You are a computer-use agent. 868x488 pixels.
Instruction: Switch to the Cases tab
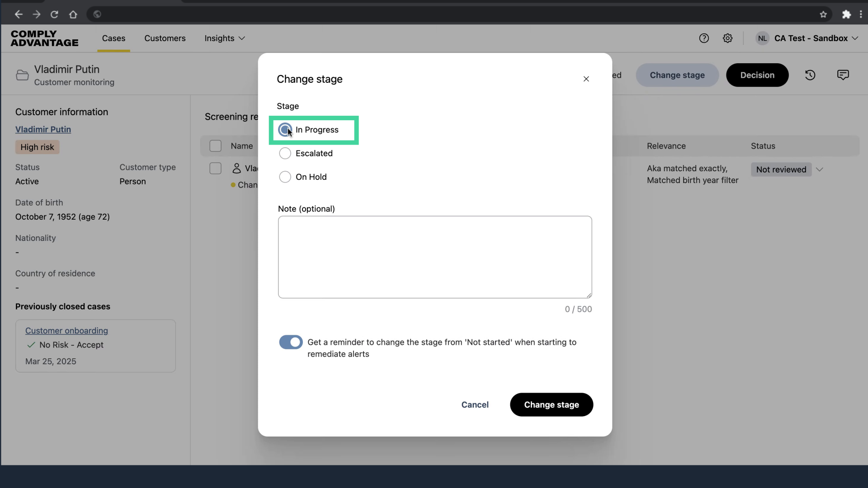(113, 38)
